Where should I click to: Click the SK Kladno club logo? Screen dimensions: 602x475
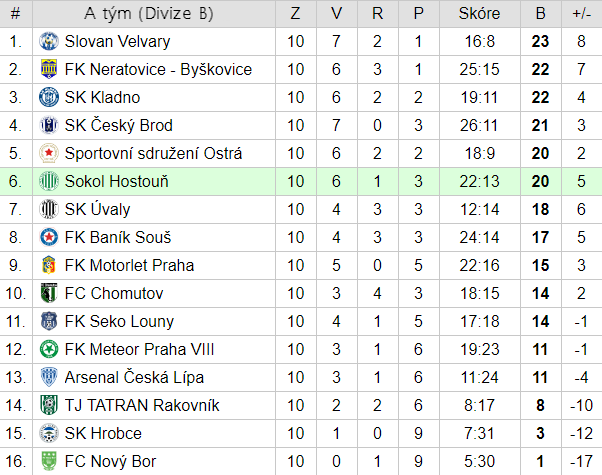[x=49, y=98]
